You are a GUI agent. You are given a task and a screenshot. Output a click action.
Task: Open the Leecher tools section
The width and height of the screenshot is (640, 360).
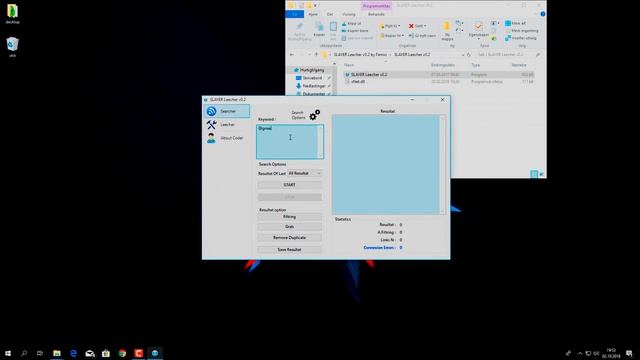[x=227, y=124]
